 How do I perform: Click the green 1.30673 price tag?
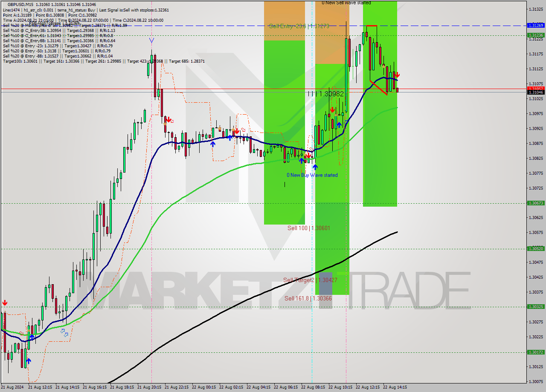point(536,203)
